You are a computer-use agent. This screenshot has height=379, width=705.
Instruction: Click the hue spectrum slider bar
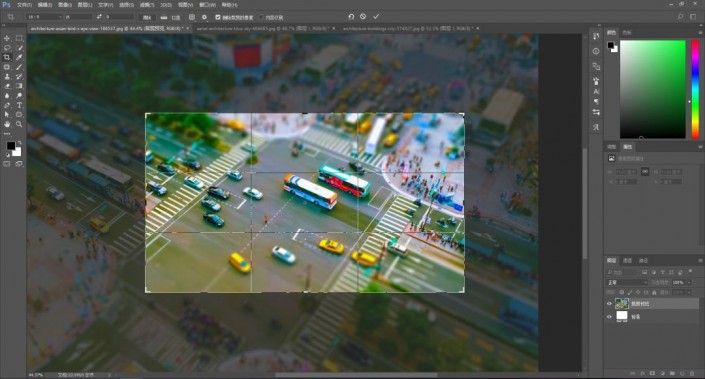695,89
